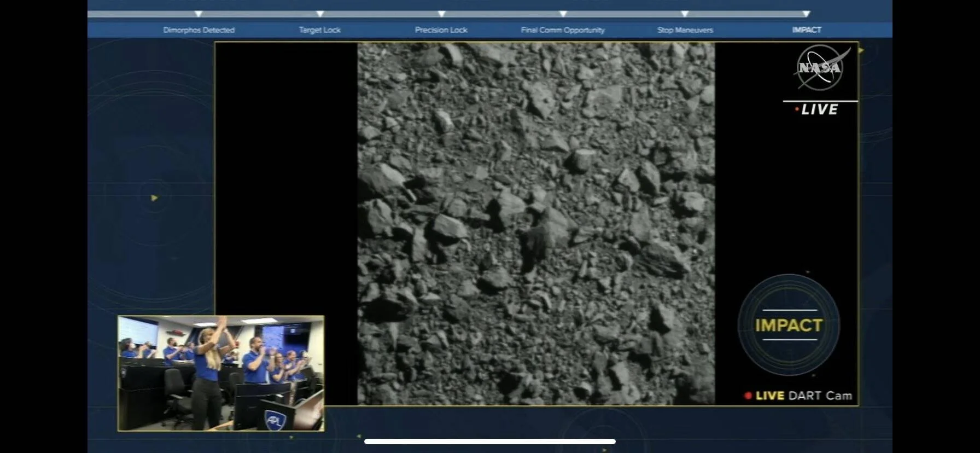Click the timeline marker above Dimorphos Detected

coord(199,14)
